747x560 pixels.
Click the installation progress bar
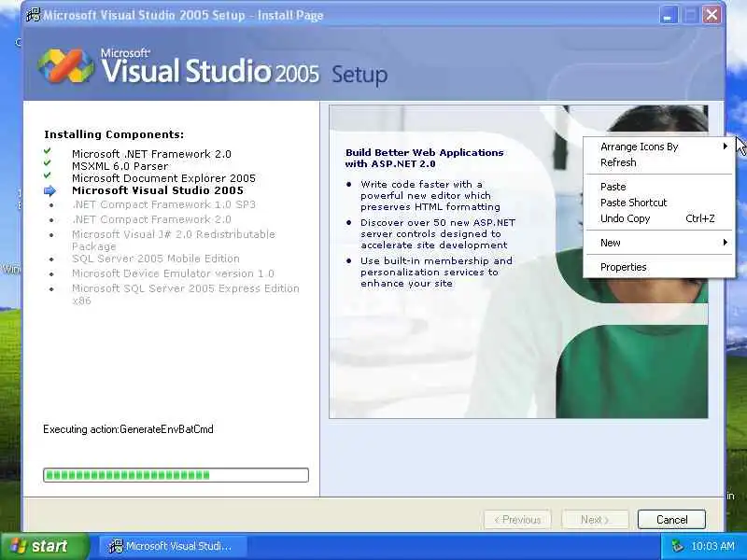point(176,475)
